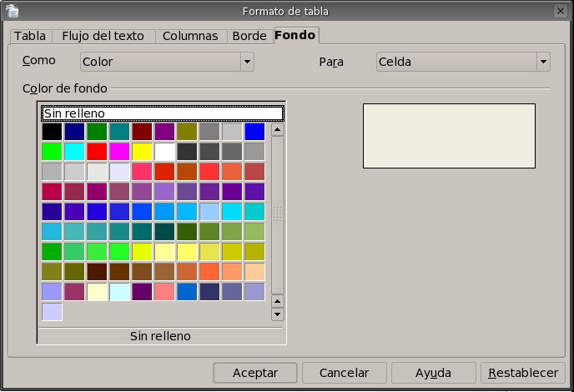Pick the white color swatch
Viewport: 574px width, 392px height.
pos(164,152)
